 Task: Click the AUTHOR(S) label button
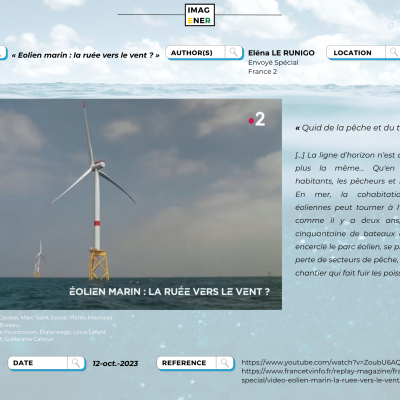pos(196,53)
